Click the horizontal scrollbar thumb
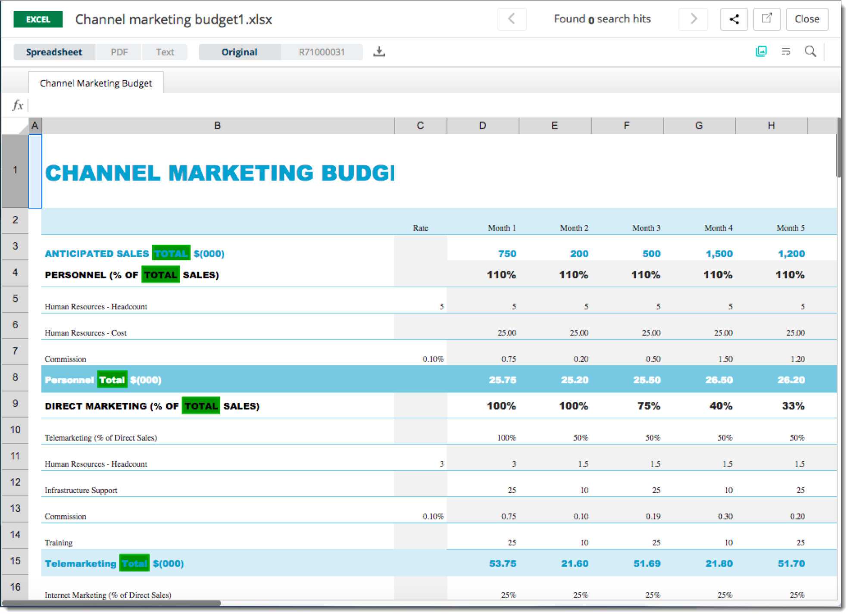Image resolution: width=850 pixels, height=616 pixels. coord(112,603)
